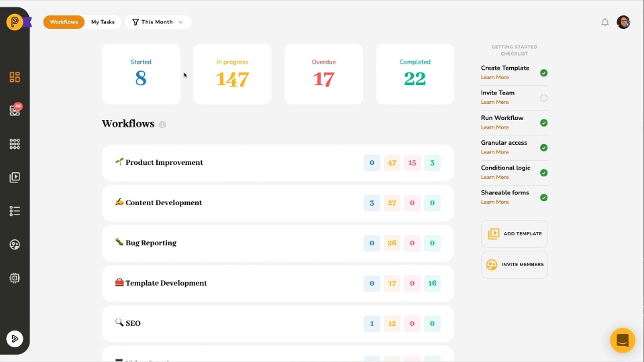
Task: Click Content Development in-progress count 27
Action: 392,203
